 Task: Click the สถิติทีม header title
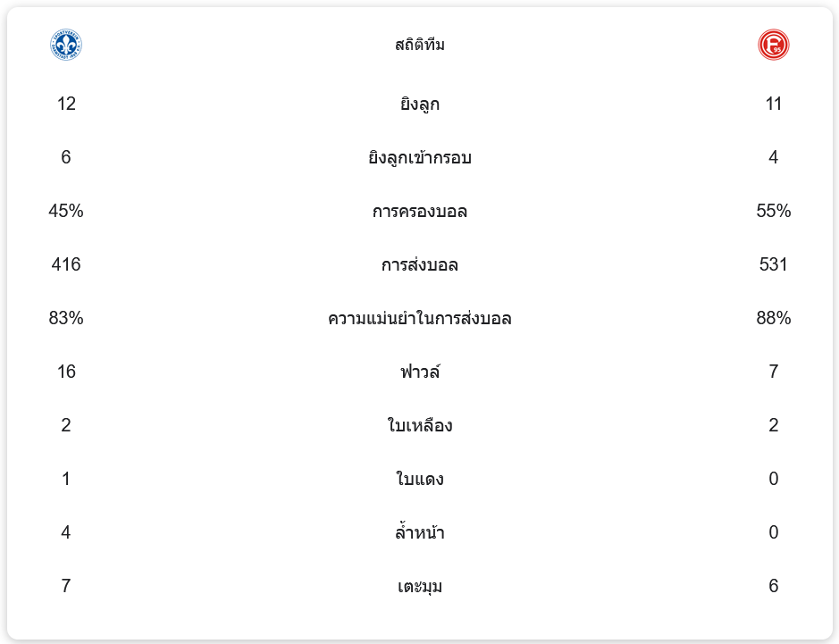419,45
